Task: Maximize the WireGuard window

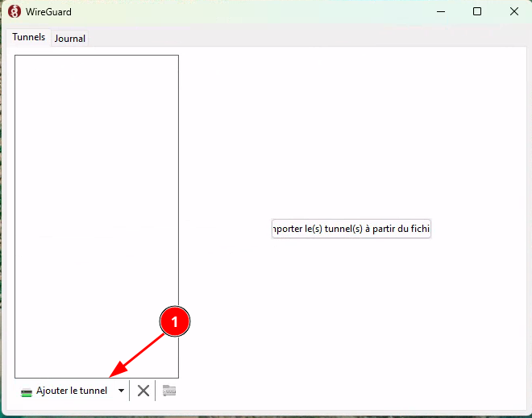Action: (x=477, y=11)
